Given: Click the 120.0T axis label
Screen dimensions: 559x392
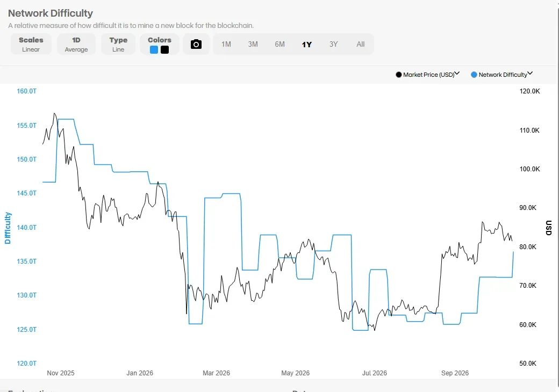Looking at the screenshot, I should click(26, 363).
